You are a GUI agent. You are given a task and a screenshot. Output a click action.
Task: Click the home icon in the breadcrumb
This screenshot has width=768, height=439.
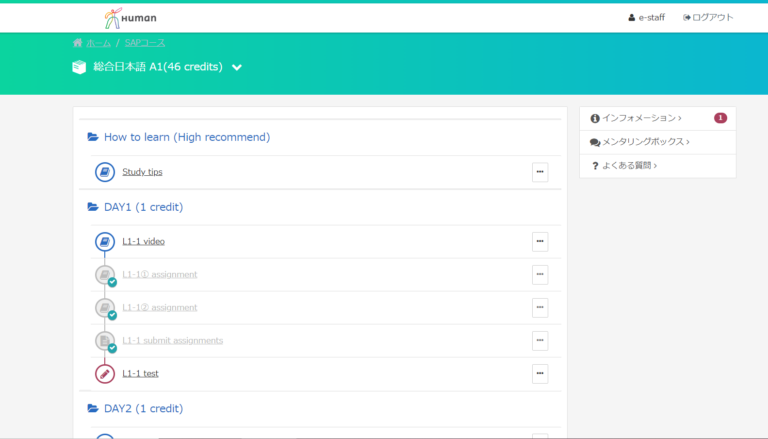point(77,43)
